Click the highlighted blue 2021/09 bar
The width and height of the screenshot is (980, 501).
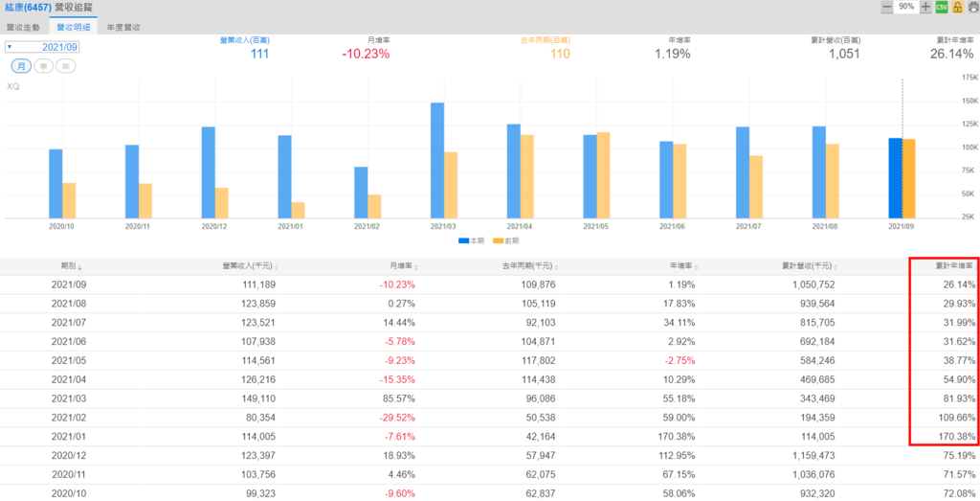pyautogui.click(x=896, y=178)
